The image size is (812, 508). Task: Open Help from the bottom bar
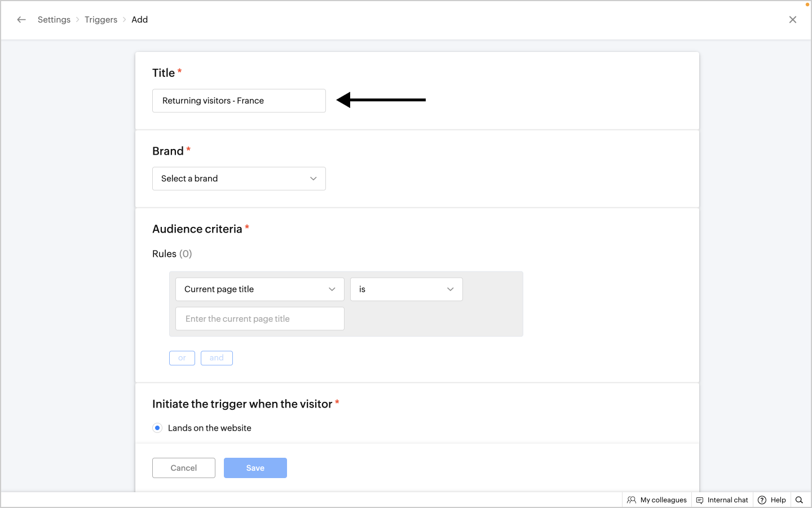[772, 500]
